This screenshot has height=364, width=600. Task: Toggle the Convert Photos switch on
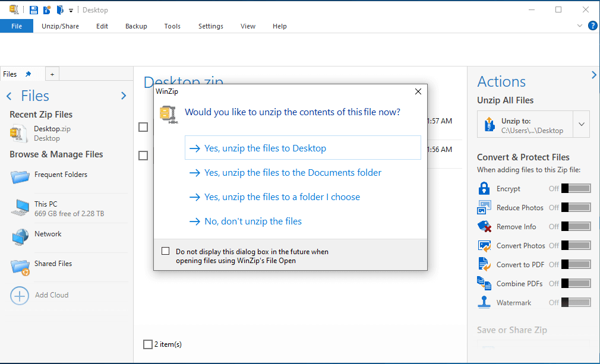click(x=576, y=245)
